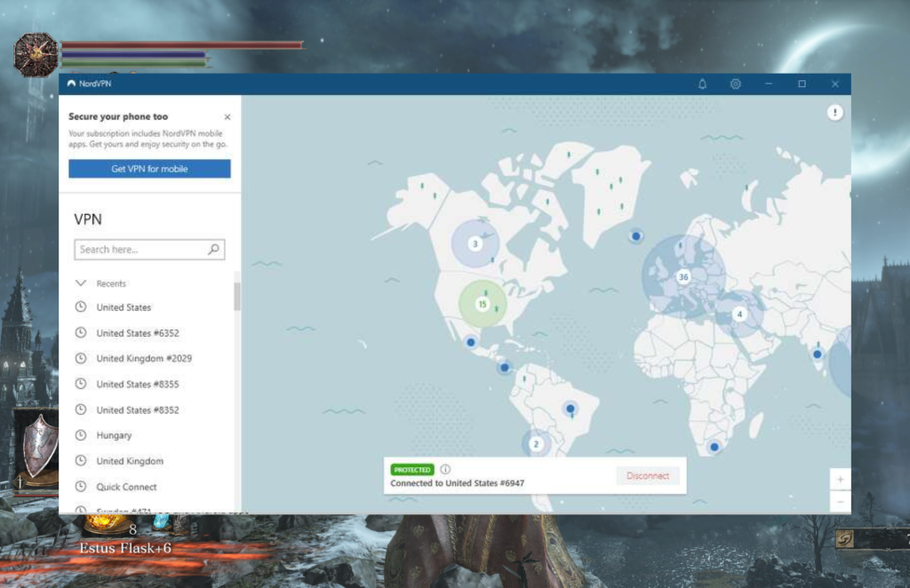Image resolution: width=910 pixels, height=588 pixels.
Task: Select the 36-server cluster over Europe
Action: coord(683,276)
